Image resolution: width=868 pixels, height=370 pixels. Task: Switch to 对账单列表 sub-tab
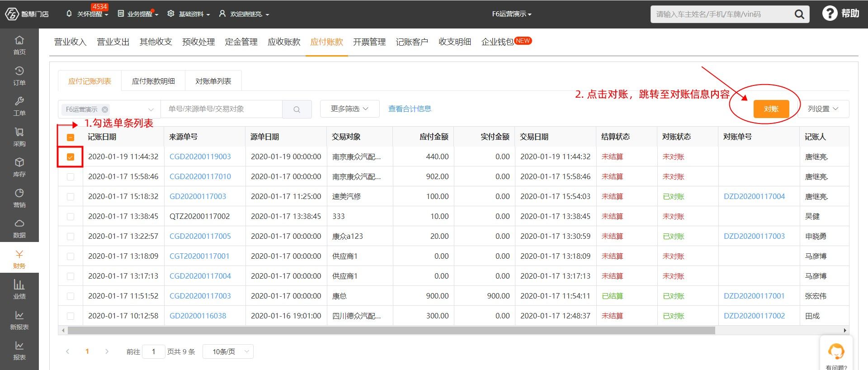pos(213,81)
